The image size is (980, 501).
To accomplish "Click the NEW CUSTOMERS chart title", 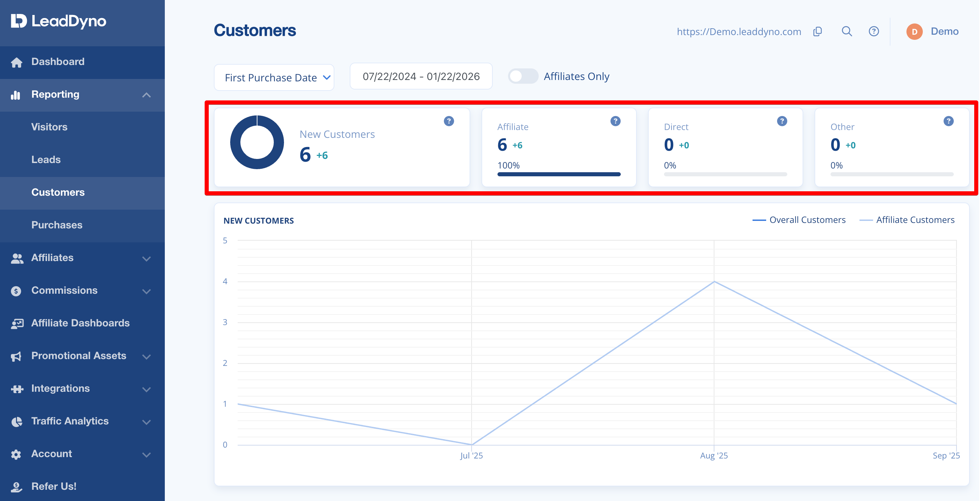I will pyautogui.click(x=259, y=221).
